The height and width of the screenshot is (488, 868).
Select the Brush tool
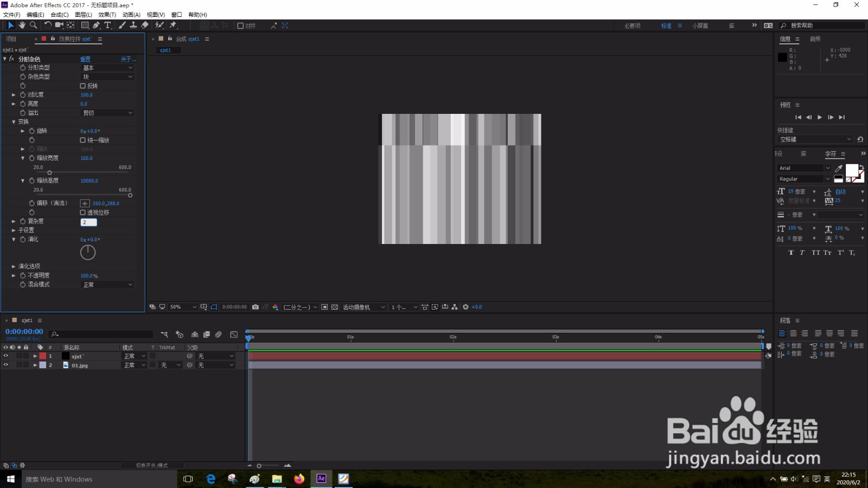(122, 25)
